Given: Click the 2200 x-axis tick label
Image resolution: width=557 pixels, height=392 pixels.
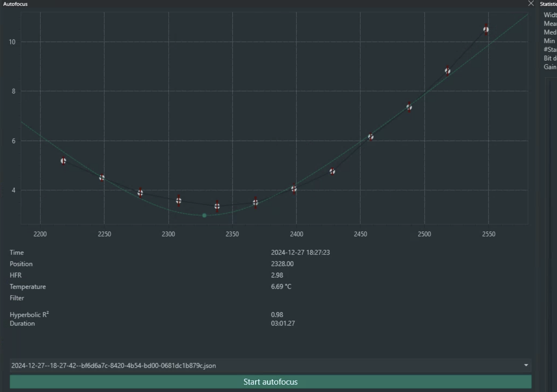Looking at the screenshot, I should 40,234.
